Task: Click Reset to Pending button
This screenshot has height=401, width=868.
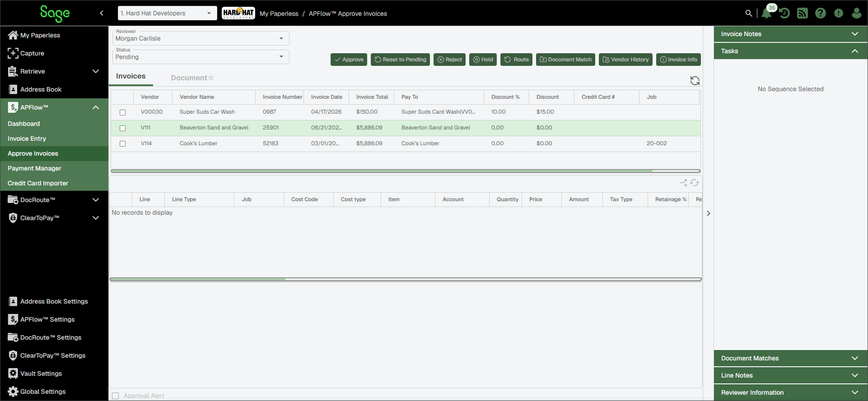Action: point(400,60)
